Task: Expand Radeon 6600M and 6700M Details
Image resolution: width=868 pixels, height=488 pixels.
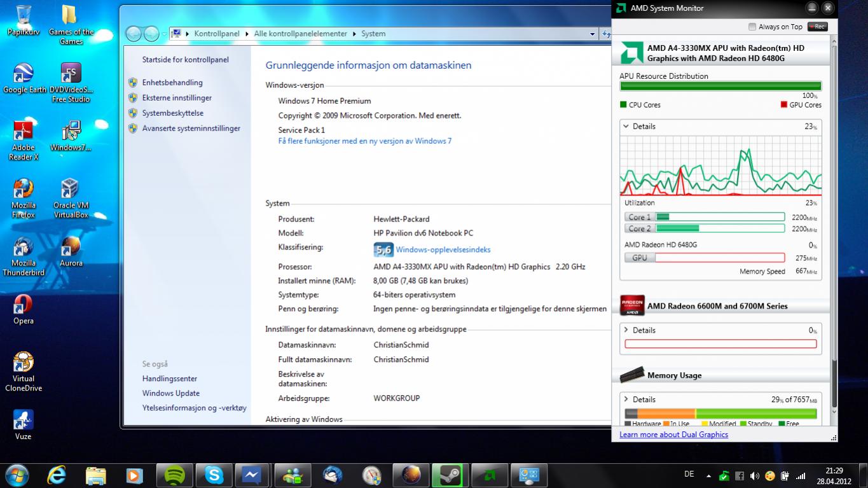Action: [x=626, y=330]
